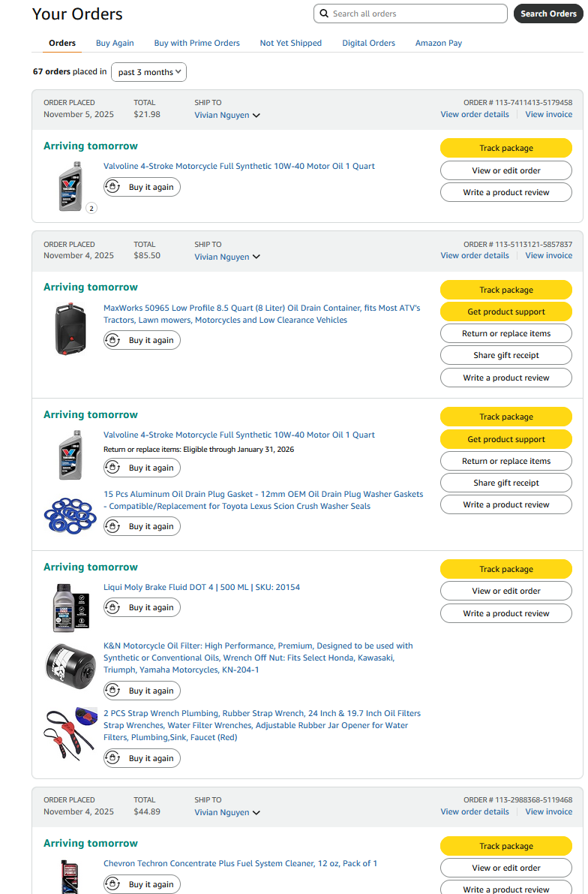Open the past 3 months time filter dropdown
Viewport: 588px width, 894px height.
[x=148, y=72]
